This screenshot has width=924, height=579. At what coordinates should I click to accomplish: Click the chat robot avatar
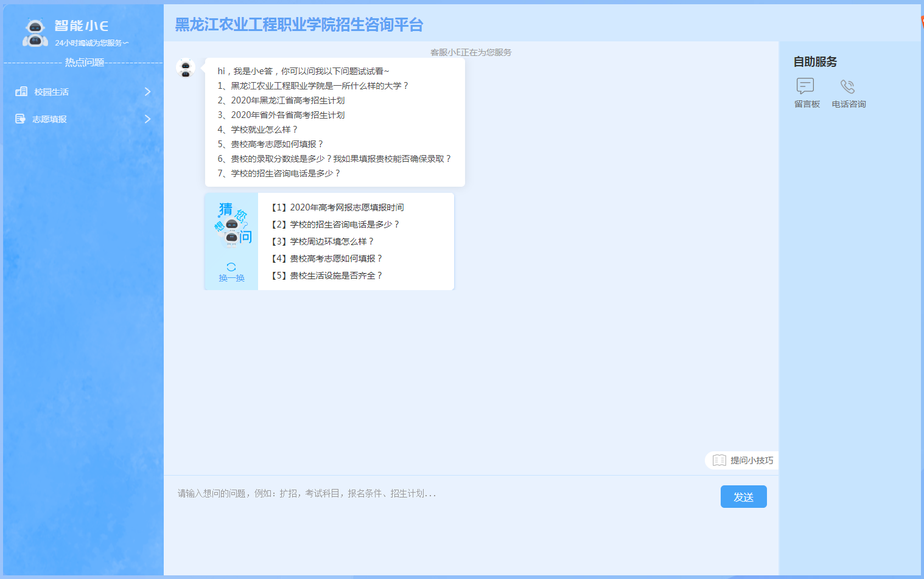coord(186,68)
